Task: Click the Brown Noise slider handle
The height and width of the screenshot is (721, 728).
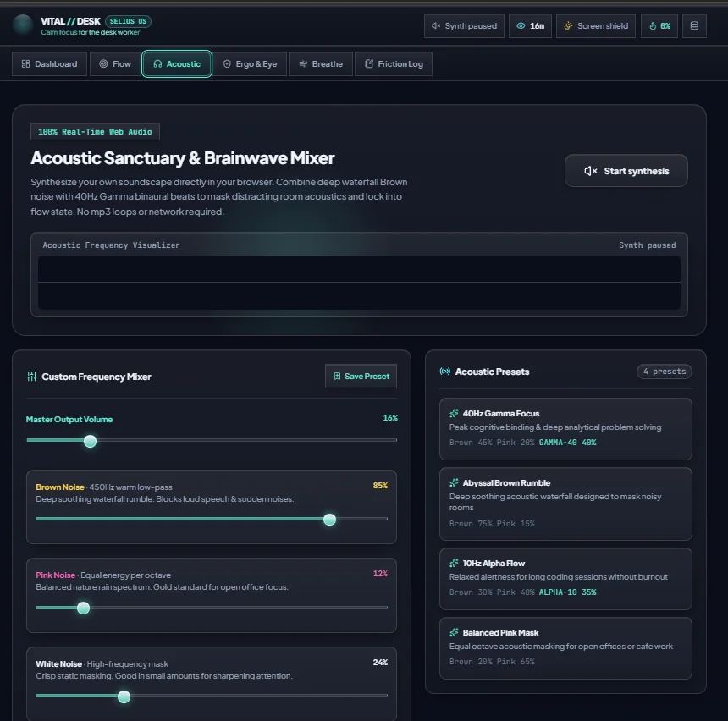Action: pos(329,520)
